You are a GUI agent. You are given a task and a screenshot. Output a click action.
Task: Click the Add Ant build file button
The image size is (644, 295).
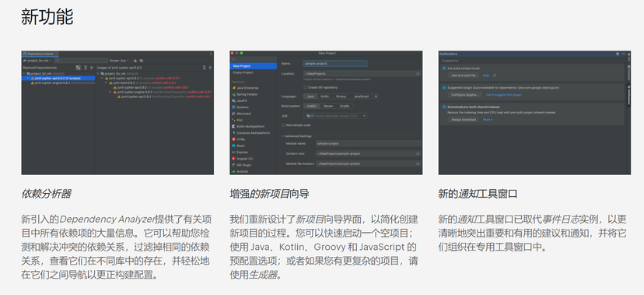click(464, 76)
